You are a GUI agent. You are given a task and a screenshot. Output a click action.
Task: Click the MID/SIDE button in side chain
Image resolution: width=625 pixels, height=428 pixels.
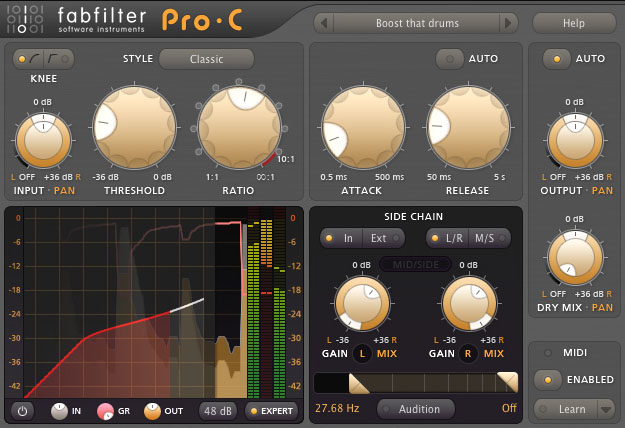pyautogui.click(x=416, y=265)
